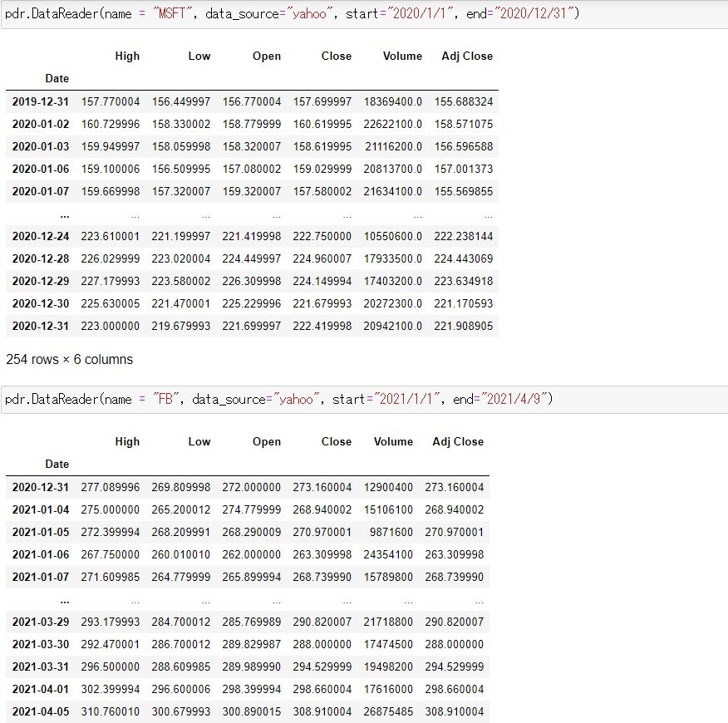Screen dimensions: 728x723
Task: Click the 2021-01-04 date row label
Action: [x=41, y=510]
